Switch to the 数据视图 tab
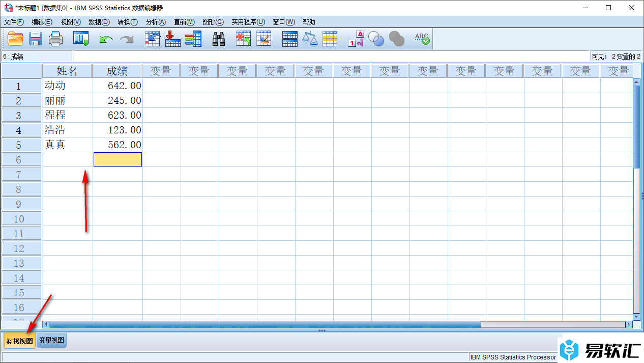The image size is (644, 363). pos(19,341)
